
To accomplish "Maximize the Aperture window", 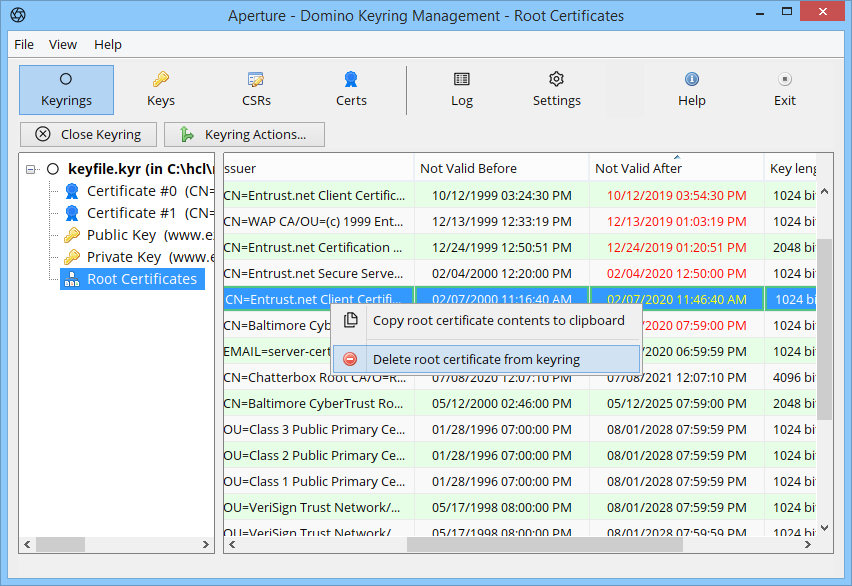I will (787, 11).
